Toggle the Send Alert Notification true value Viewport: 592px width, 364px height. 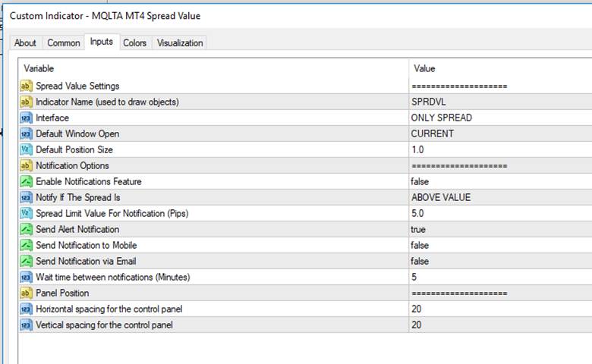point(418,229)
